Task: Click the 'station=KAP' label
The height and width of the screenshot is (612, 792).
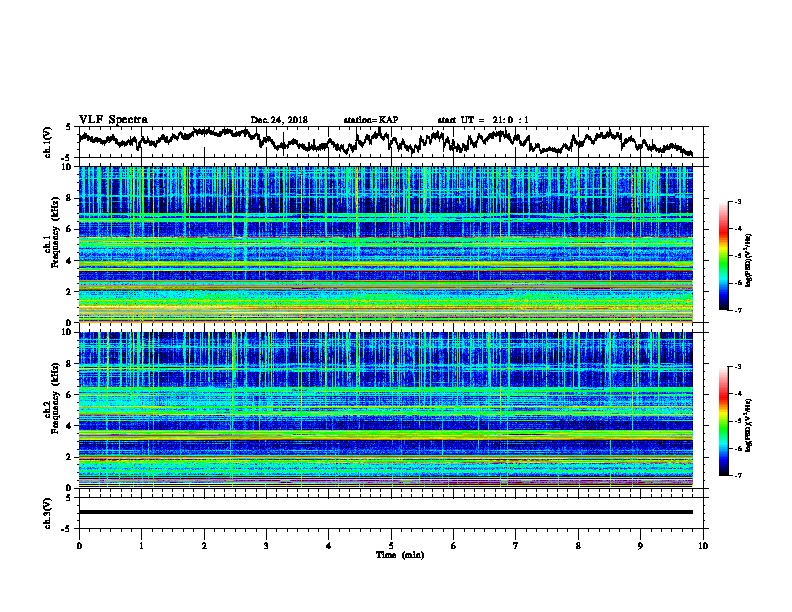Action: click(371, 120)
